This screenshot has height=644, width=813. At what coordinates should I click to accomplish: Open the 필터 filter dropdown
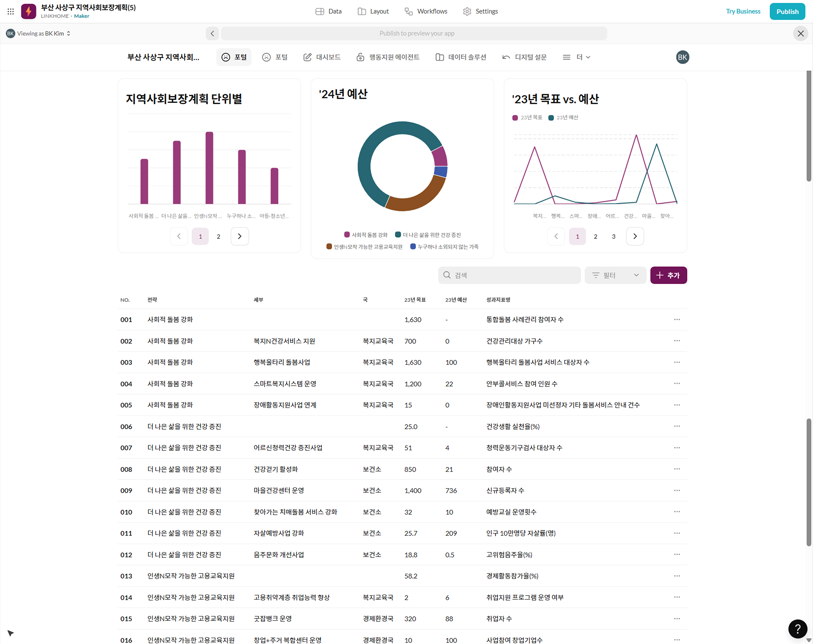click(615, 275)
